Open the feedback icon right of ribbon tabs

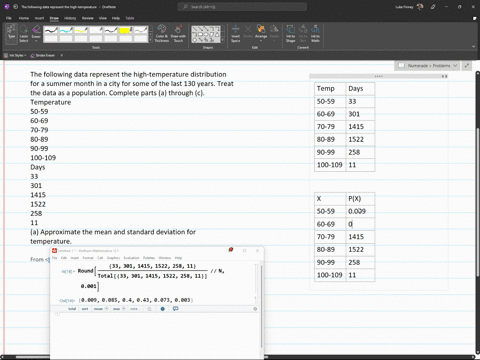point(474,18)
